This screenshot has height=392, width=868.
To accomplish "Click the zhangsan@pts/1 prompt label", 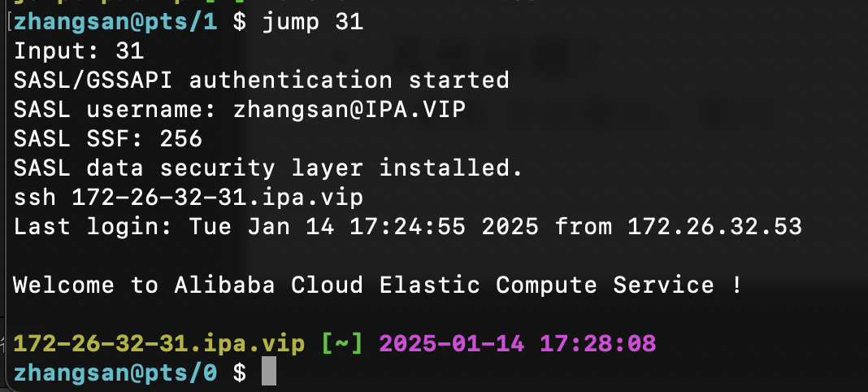I will [x=115, y=23].
